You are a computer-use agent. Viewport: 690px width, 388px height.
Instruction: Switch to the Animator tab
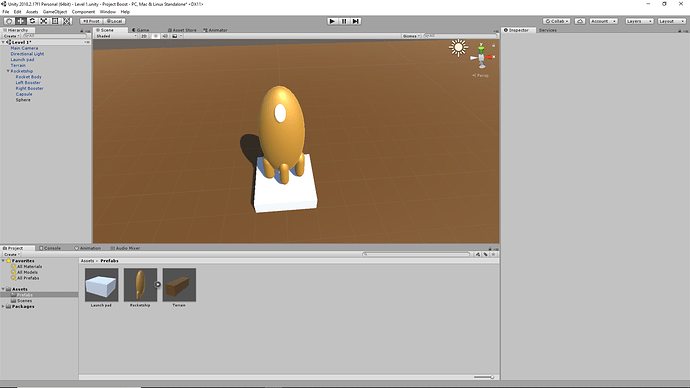coord(216,30)
